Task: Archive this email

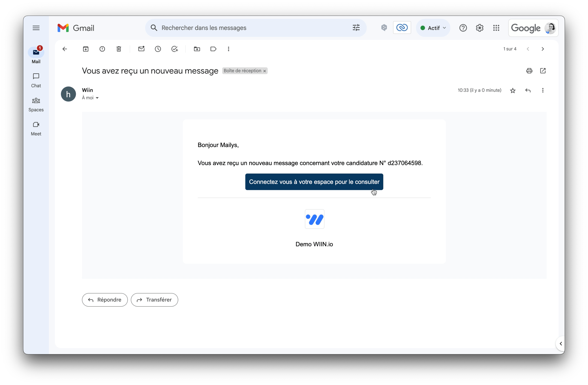Action: coord(86,49)
